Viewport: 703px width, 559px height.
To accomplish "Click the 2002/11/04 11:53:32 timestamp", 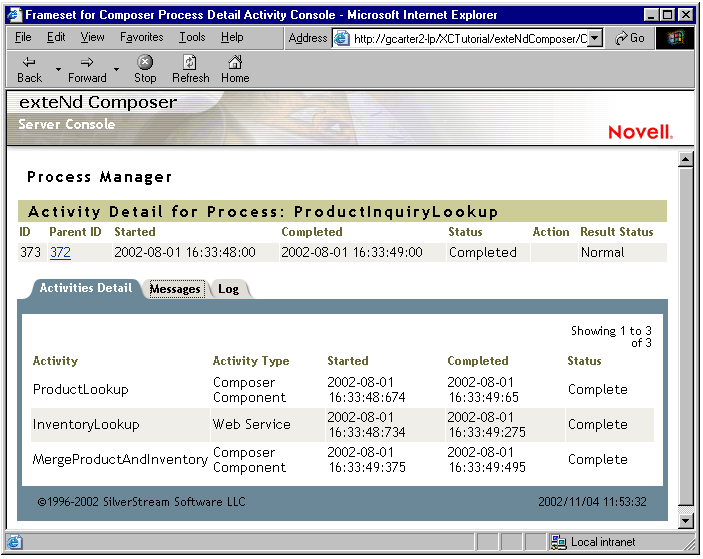I will point(592,502).
